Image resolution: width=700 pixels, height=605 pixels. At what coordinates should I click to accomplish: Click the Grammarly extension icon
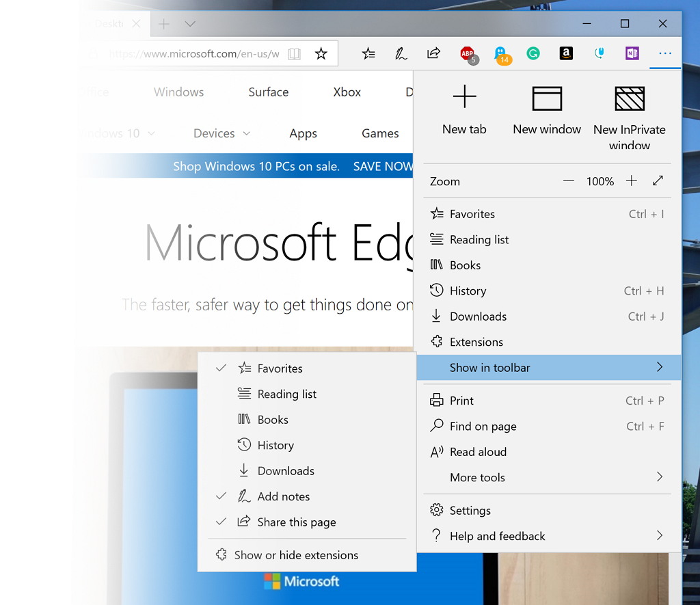pyautogui.click(x=533, y=53)
